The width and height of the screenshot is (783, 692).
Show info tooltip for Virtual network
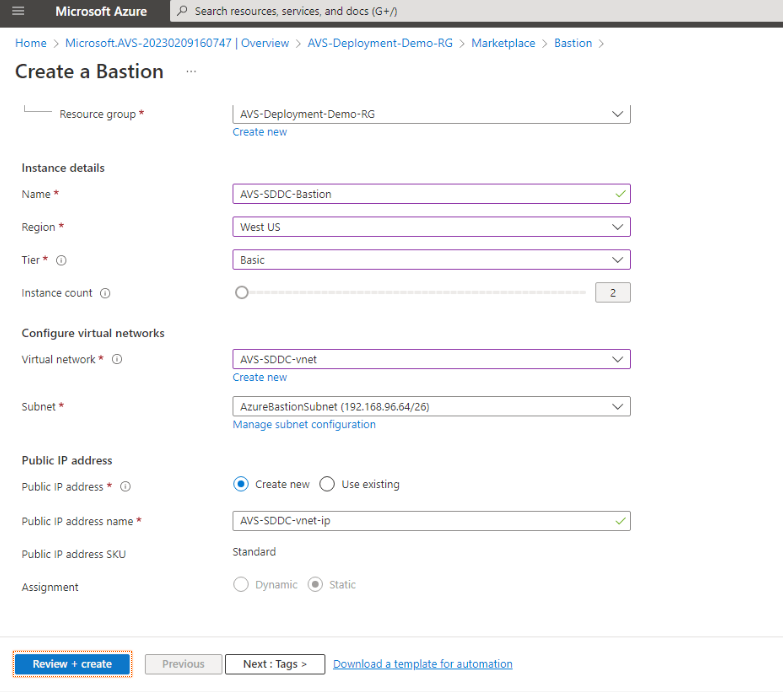[117, 359]
